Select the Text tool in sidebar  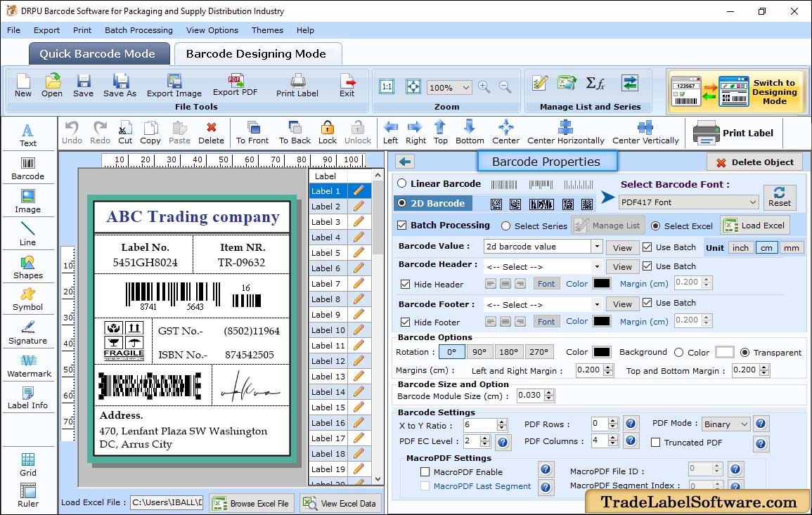coord(28,136)
